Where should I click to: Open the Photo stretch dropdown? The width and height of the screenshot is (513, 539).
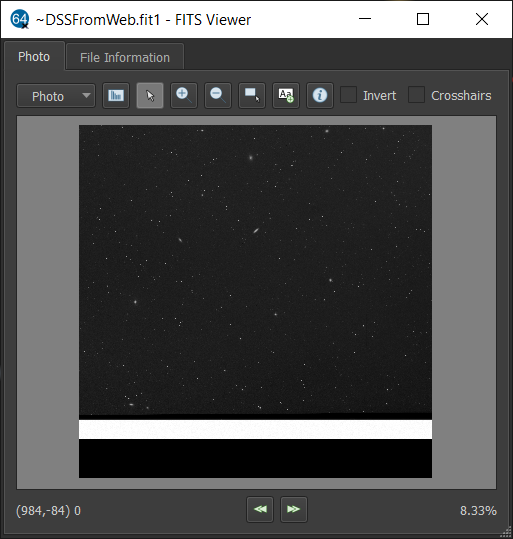click(56, 96)
